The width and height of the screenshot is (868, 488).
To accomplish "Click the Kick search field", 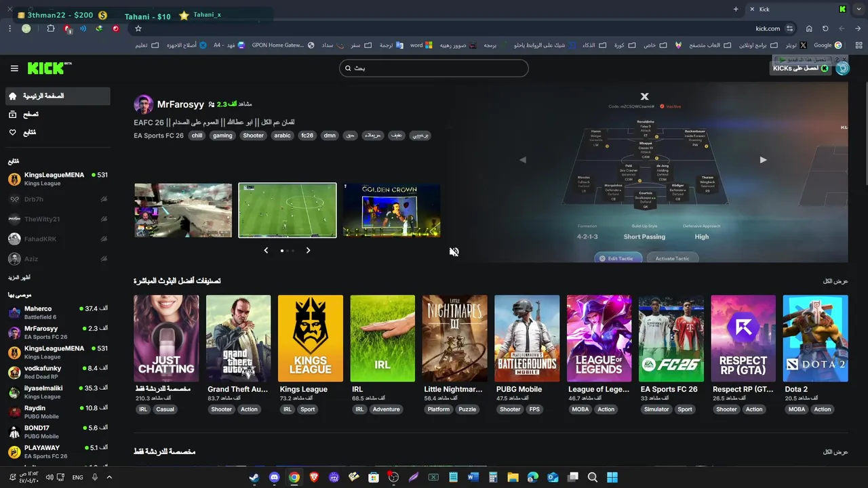I will click(x=433, y=68).
